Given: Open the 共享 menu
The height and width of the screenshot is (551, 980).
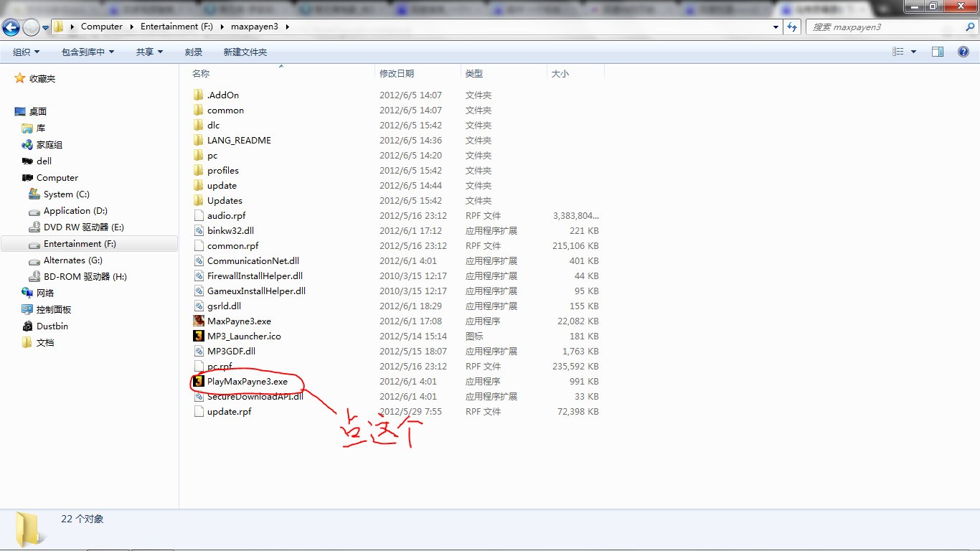Looking at the screenshot, I should point(149,52).
